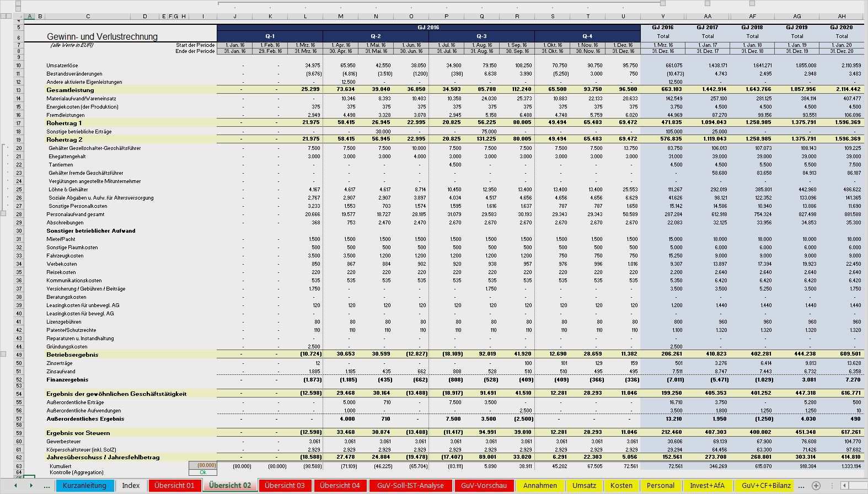Select Gesamtleistung total value 663.103
This screenshot has width=868, height=494.
672,90
